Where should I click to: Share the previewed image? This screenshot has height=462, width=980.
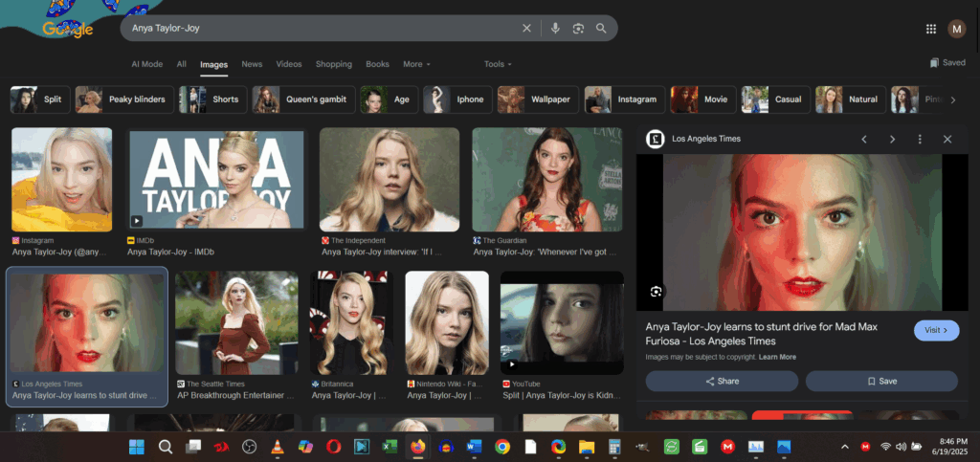click(x=722, y=381)
